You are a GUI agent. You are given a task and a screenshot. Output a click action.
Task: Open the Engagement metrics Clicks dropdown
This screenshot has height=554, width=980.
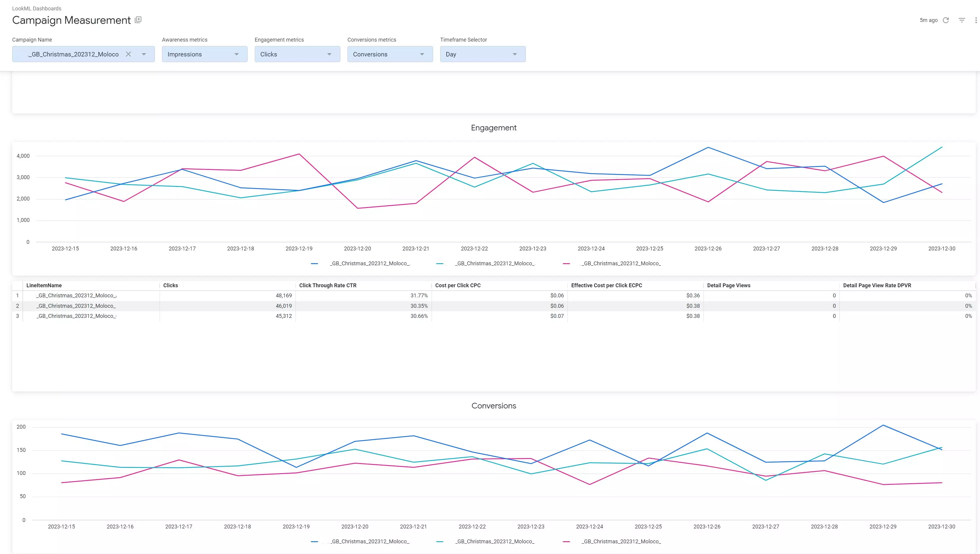click(x=297, y=54)
